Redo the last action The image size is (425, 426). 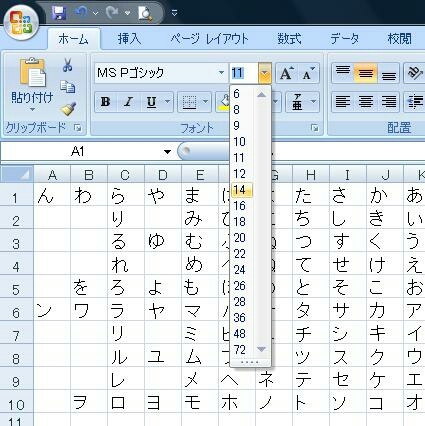tap(113, 13)
